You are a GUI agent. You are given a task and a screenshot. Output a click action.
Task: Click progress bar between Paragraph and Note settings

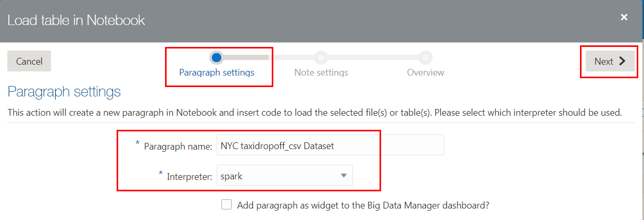tap(269, 57)
